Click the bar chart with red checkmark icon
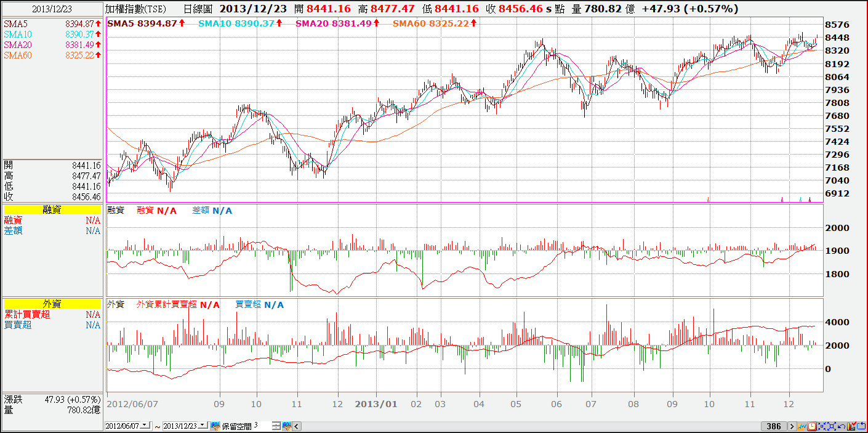This screenshot has width=868, height=433. (851, 426)
